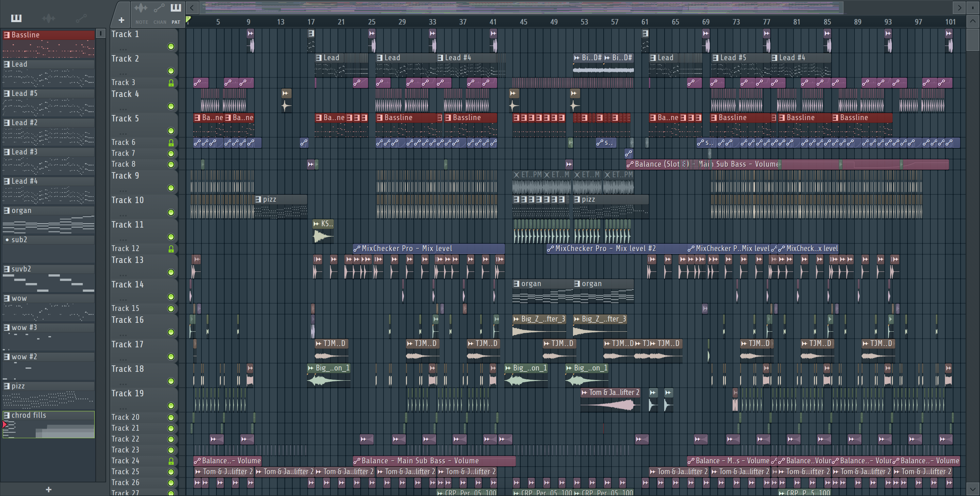The height and width of the screenshot is (496, 980).
Task: Mute Track 9 using its green LED
Action: point(171,188)
